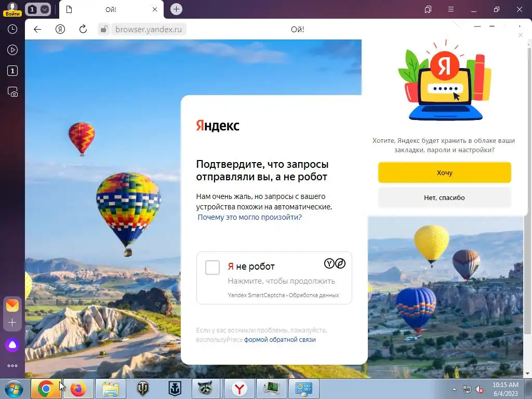Switch to Yandex Browser taskbar icon
The width and height of the screenshot is (532, 399).
point(240,389)
